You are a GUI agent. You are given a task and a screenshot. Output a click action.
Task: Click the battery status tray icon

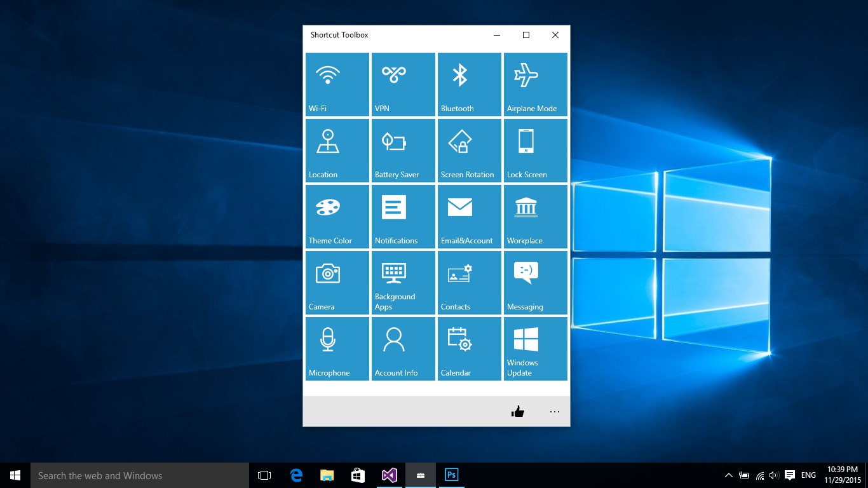tap(743, 475)
